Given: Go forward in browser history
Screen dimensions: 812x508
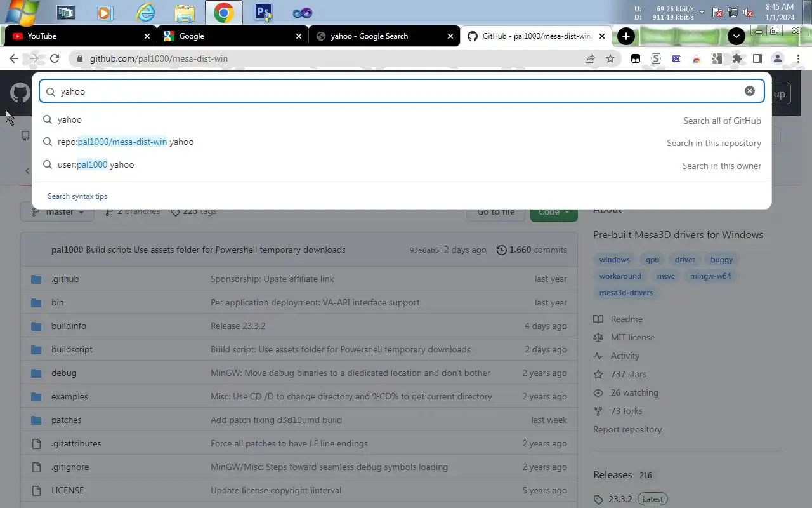Looking at the screenshot, I should (x=34, y=58).
